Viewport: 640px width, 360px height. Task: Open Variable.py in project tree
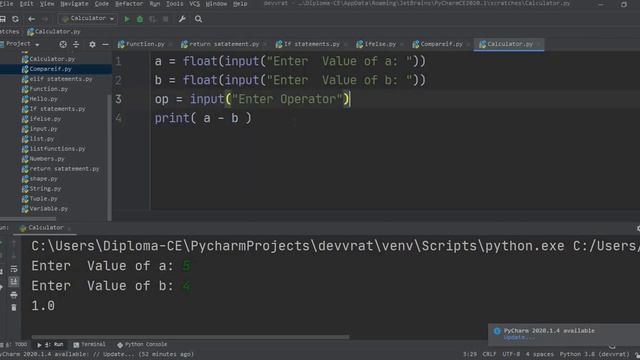pos(48,209)
